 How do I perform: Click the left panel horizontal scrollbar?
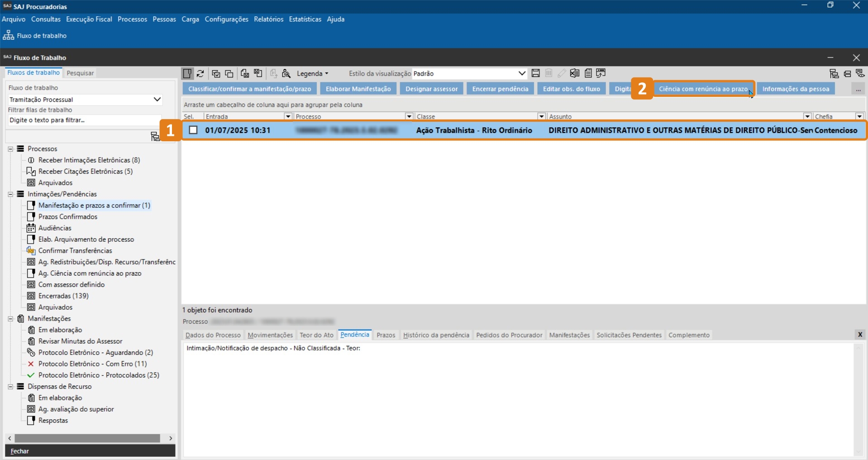click(87, 438)
